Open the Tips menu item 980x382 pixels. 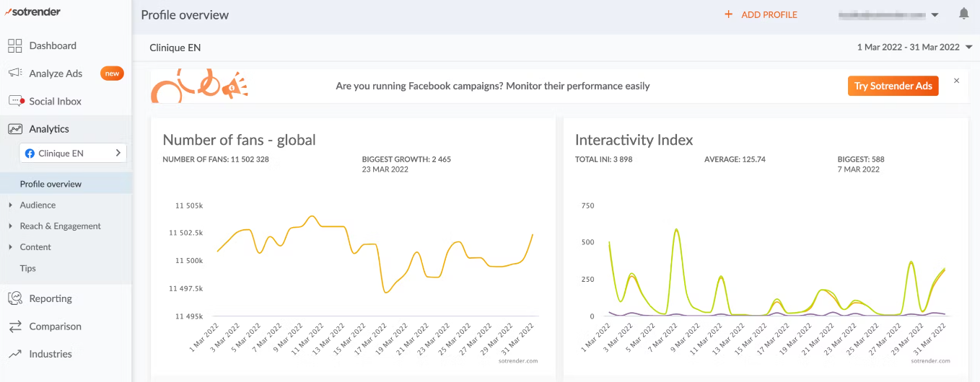[27, 268]
